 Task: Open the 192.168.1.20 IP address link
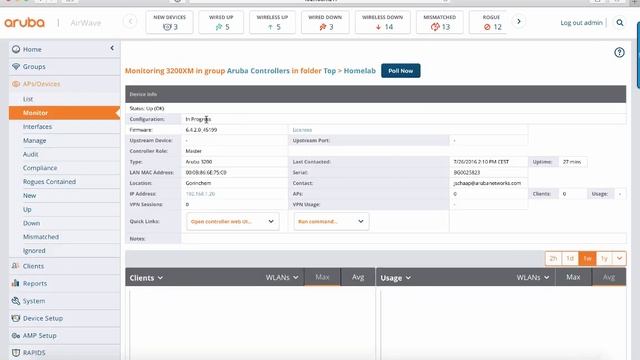click(200, 194)
